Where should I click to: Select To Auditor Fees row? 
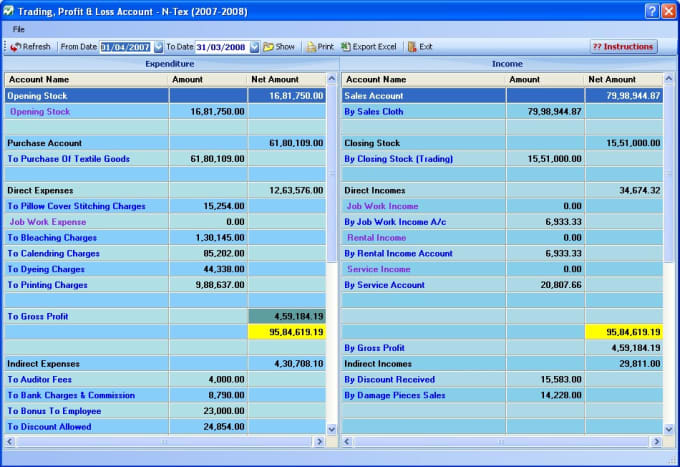click(x=165, y=379)
